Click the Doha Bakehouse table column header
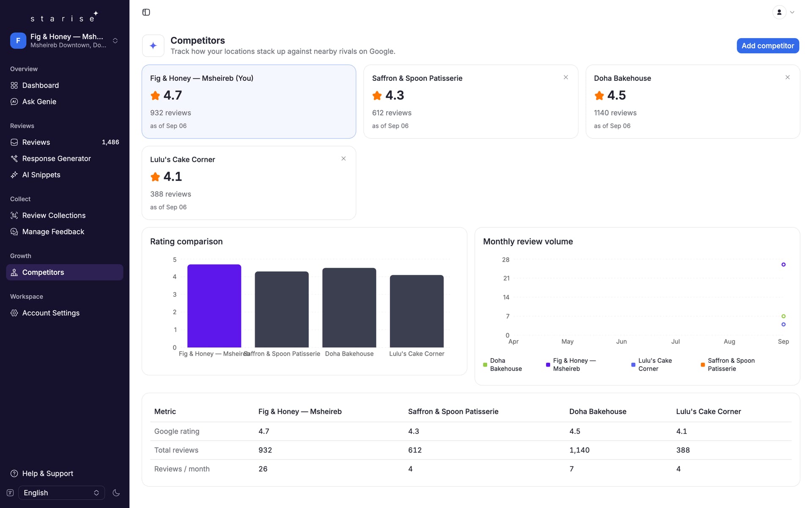 click(x=598, y=411)
